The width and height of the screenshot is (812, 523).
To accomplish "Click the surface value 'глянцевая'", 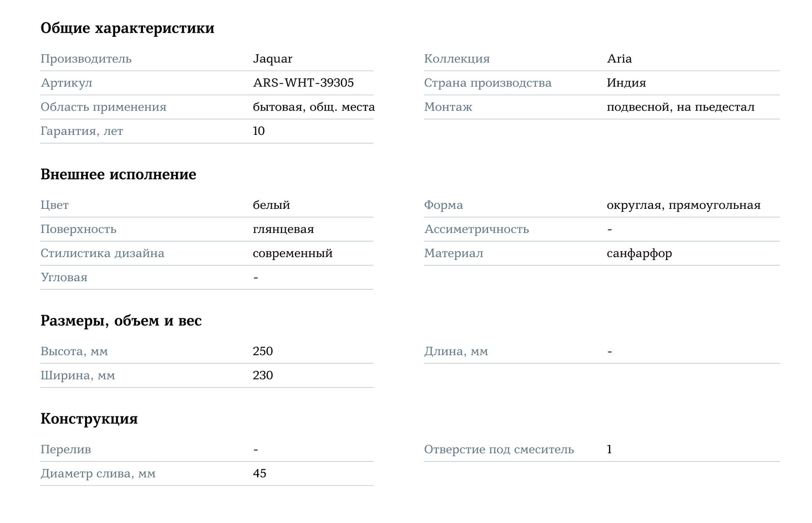I will point(283,229).
